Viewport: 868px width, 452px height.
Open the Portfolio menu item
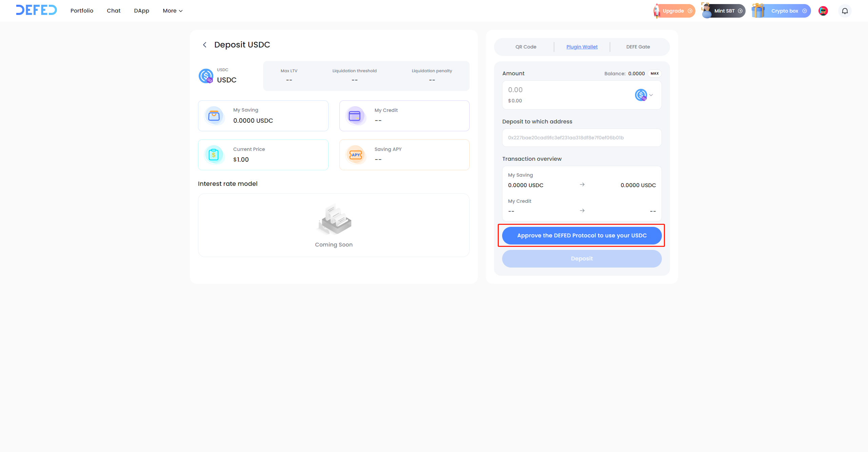(82, 11)
